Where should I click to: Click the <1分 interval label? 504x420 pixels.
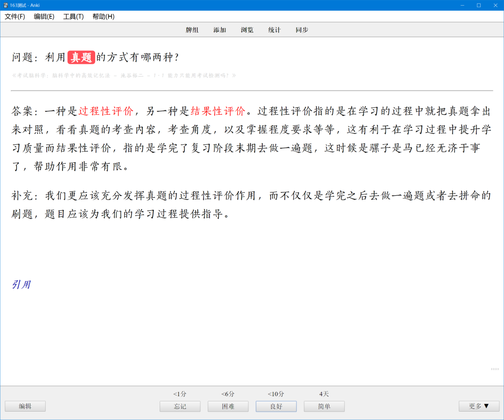tap(180, 394)
